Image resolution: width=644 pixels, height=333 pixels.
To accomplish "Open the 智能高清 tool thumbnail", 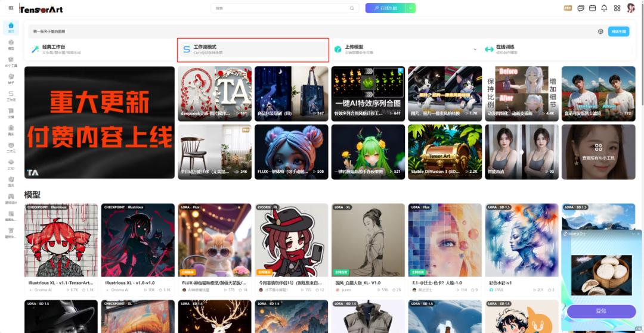I will click(x=522, y=152).
